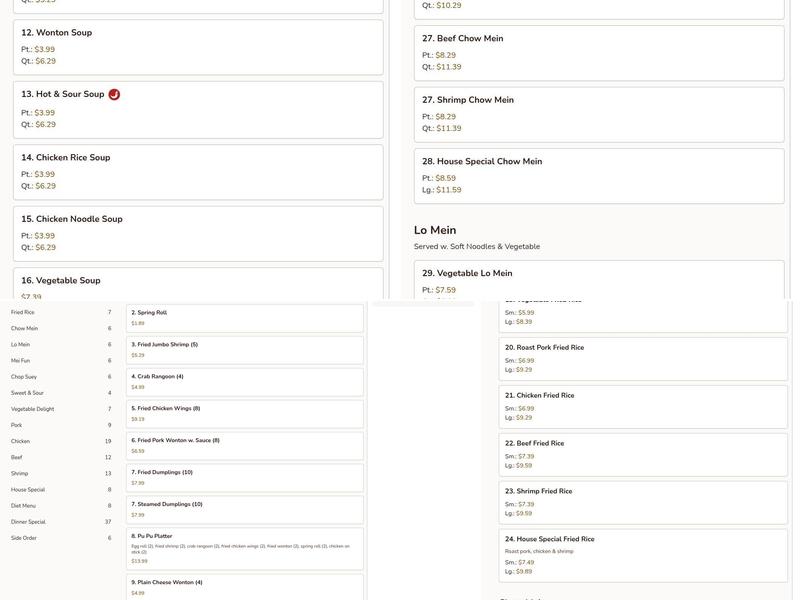Go to the Mei Fun category
Screen dimensions: 800x600
pyautogui.click(x=21, y=361)
